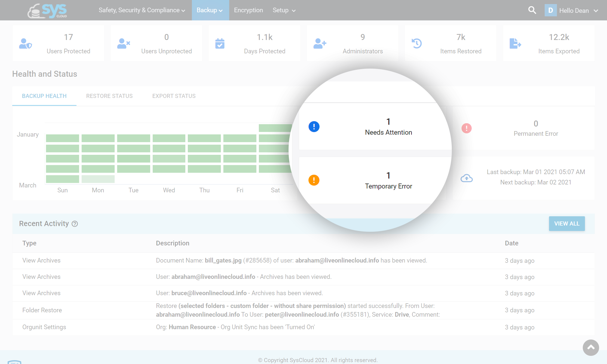
Task: Click the blue Needs Attention alert icon
Action: 314,127
